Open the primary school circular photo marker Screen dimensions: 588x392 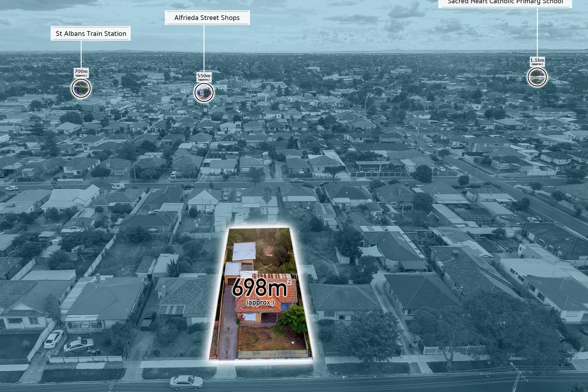coord(537,77)
